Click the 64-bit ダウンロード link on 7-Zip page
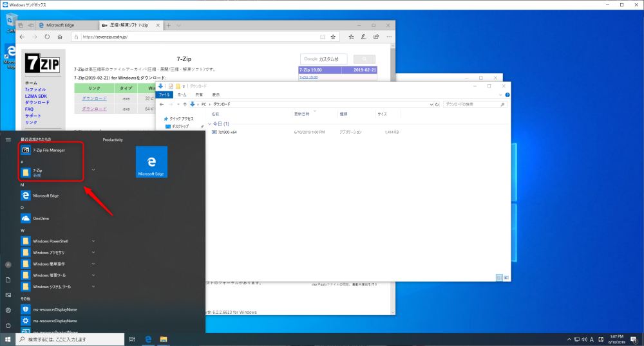The width and height of the screenshot is (644, 346). (94, 109)
